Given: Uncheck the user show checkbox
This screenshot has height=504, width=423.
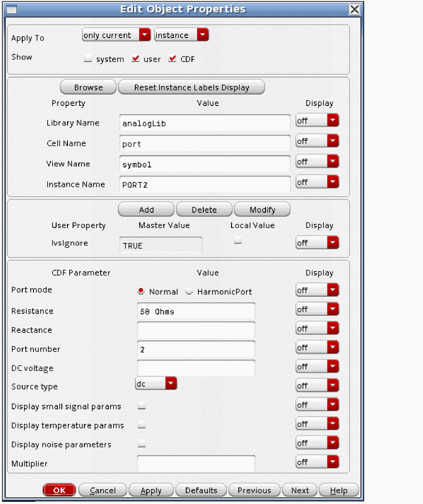Looking at the screenshot, I should pyautogui.click(x=135, y=59).
